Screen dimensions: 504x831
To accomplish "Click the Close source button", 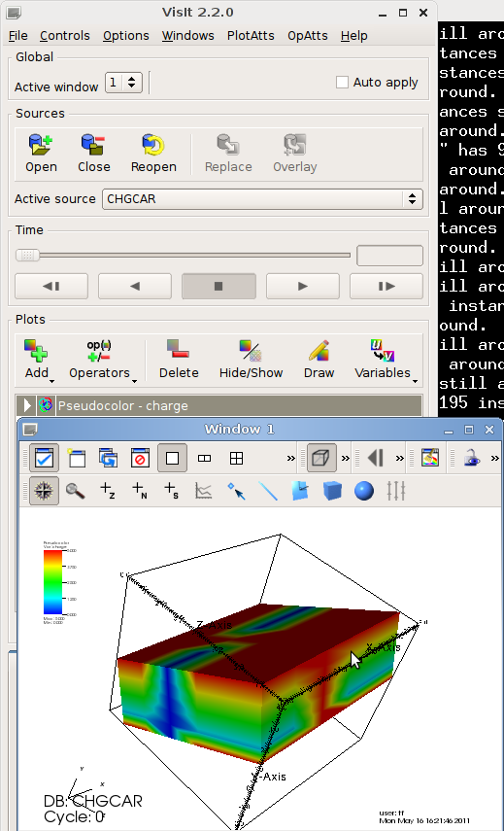I will coord(93,153).
